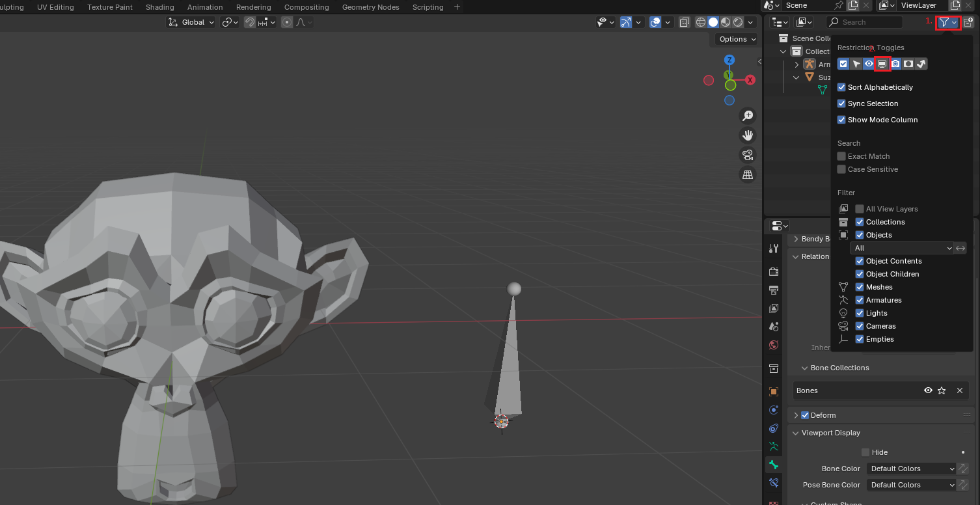The width and height of the screenshot is (980, 505).
Task: Open the Object Constraints properties tab
Action: click(774, 428)
